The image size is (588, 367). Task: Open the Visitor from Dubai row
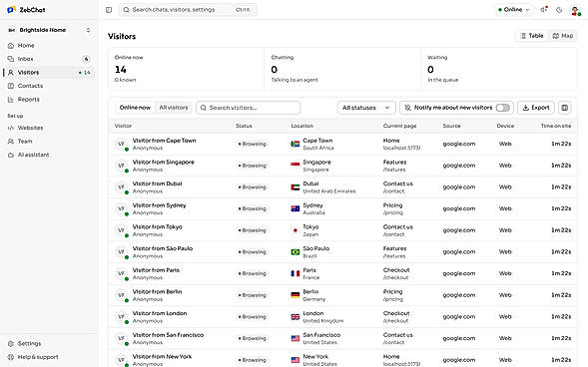coord(342,187)
